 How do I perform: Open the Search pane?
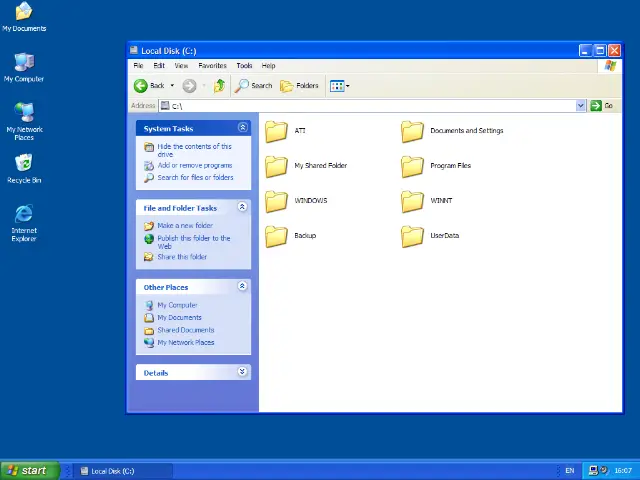[x=253, y=86]
